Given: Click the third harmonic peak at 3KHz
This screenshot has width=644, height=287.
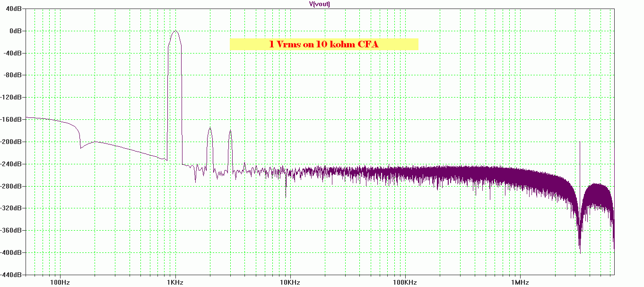Looking at the screenshot, I should tap(230, 131).
